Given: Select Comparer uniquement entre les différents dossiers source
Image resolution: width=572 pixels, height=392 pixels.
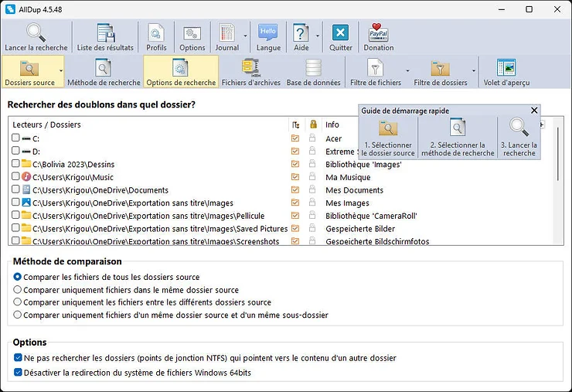Looking at the screenshot, I should pos(17,302).
